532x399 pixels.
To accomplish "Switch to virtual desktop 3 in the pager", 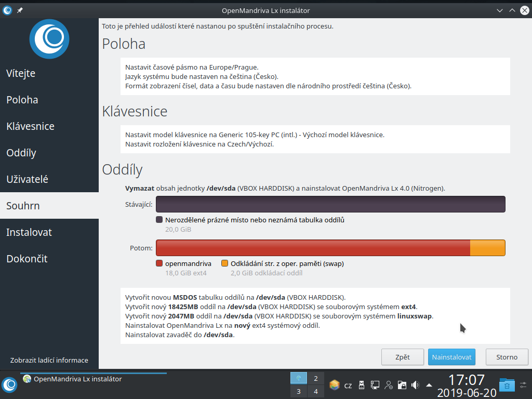I will (x=298, y=391).
